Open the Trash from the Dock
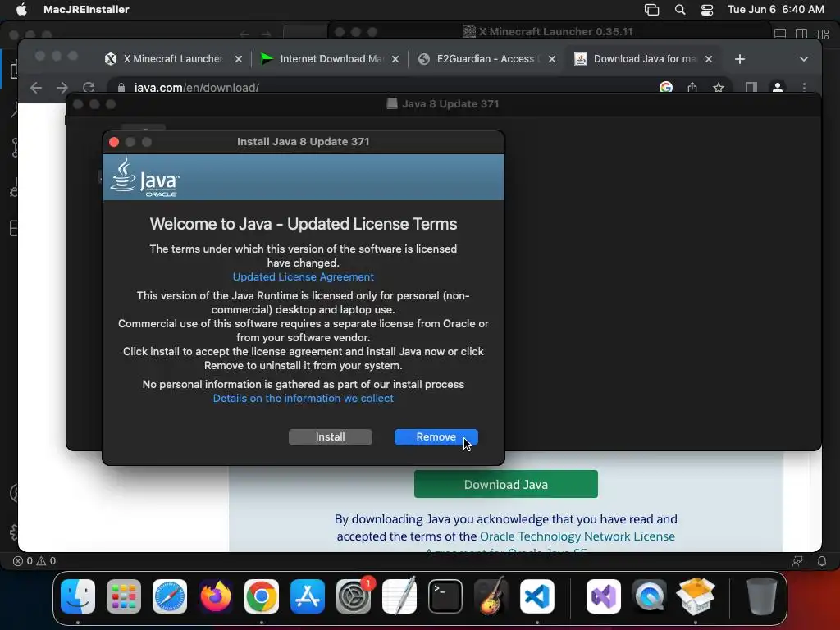 pos(762,596)
